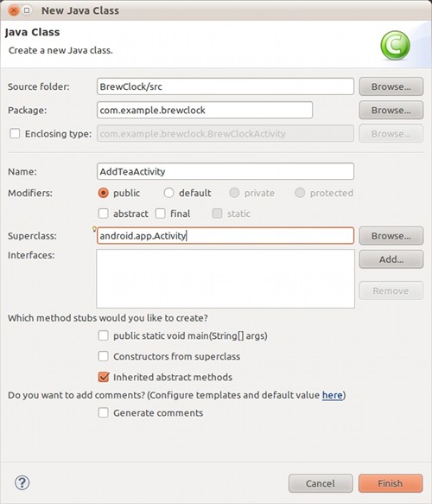432x504 pixels.
Task: Select the public modifier radio button
Action: point(103,193)
